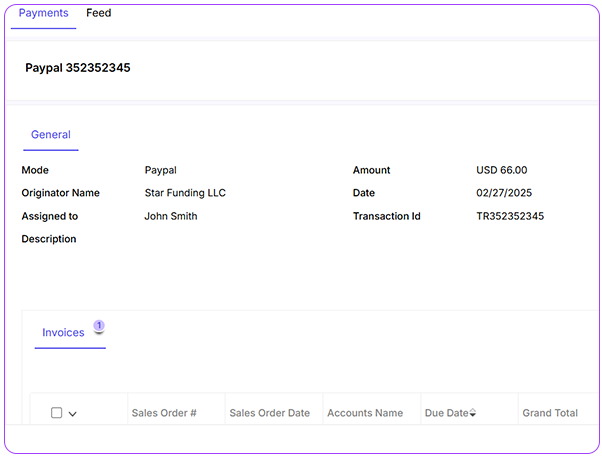Click the Paypal 352352345 record title
This screenshot has width=602, height=456.
coord(78,69)
